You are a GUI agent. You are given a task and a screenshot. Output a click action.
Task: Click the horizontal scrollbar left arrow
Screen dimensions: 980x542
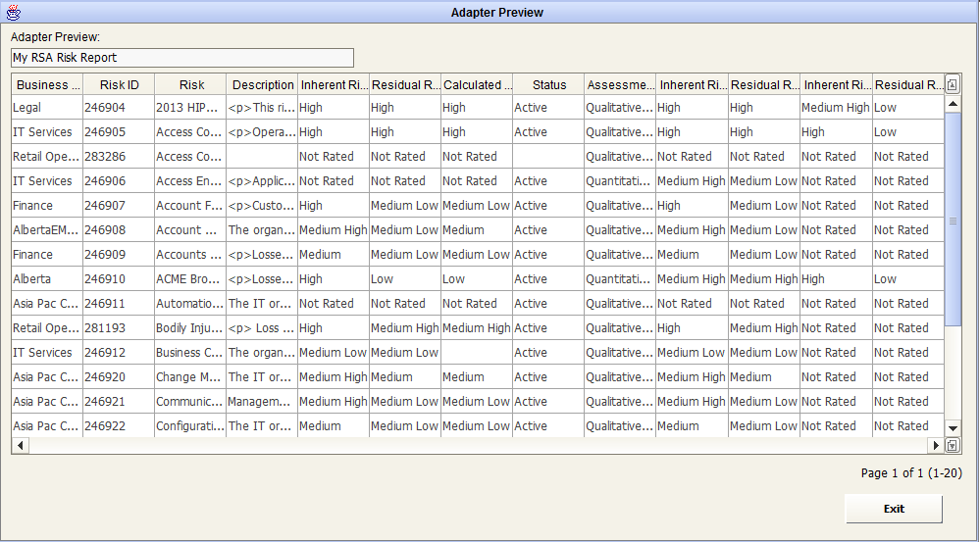[21, 445]
